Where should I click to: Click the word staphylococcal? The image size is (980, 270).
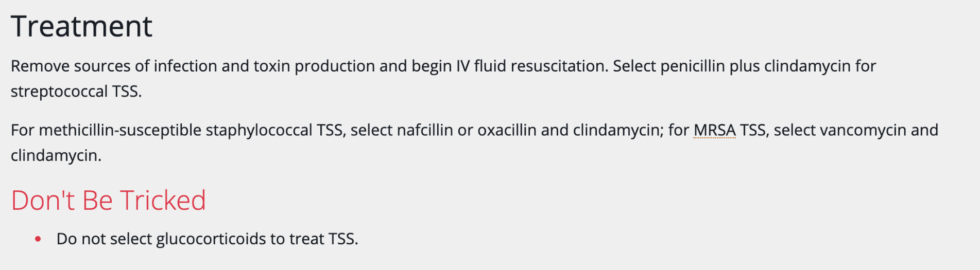point(259,130)
